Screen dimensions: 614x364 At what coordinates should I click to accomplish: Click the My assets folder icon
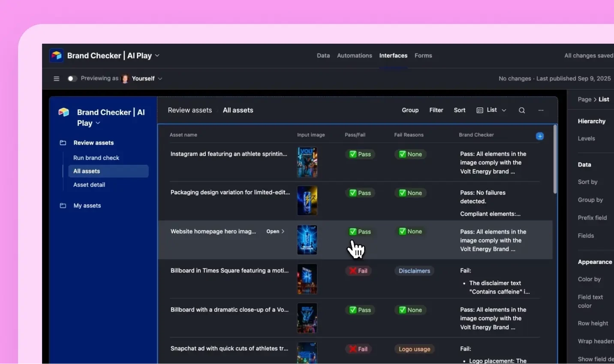coord(63,206)
